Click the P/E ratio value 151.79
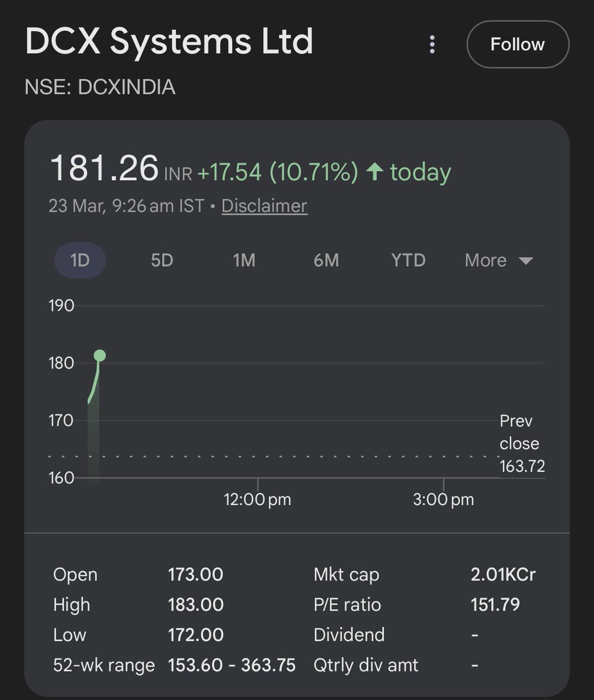 click(495, 605)
